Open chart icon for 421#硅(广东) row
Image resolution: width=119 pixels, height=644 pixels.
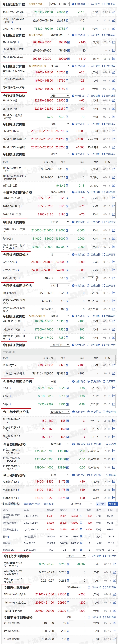pyautogui.click(x=114, y=365)
